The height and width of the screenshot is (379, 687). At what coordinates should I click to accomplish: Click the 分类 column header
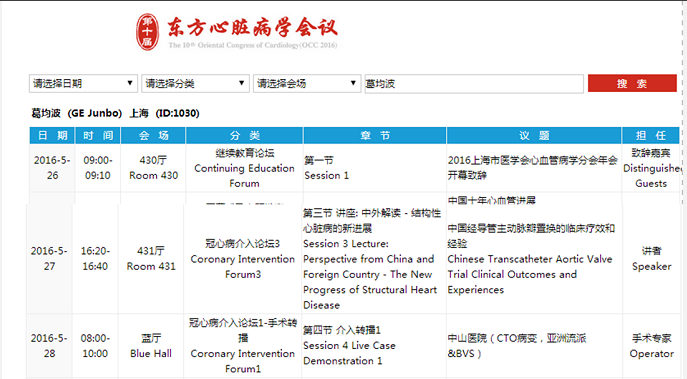pos(244,135)
